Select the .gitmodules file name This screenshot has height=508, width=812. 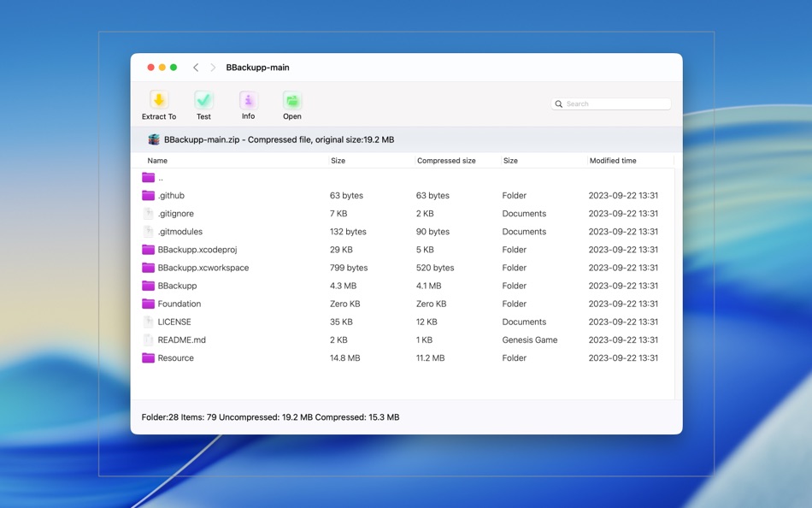tap(180, 232)
